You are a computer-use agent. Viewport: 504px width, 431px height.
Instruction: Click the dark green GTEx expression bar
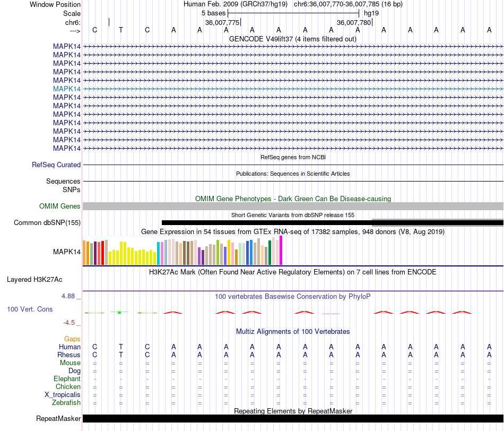point(270,253)
